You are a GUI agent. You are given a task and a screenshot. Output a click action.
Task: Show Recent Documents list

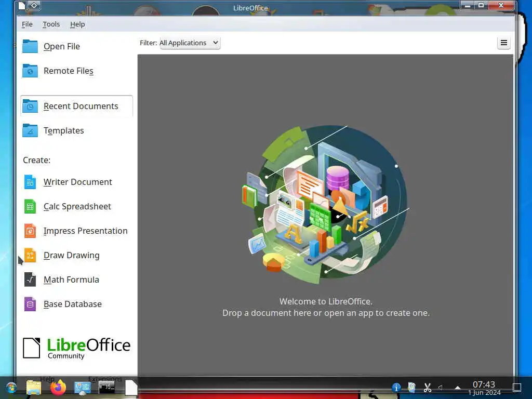pos(77,106)
